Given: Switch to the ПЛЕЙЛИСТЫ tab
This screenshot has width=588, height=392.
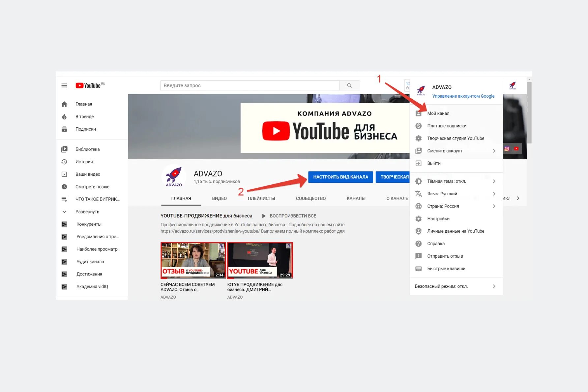Looking at the screenshot, I should point(261,199).
